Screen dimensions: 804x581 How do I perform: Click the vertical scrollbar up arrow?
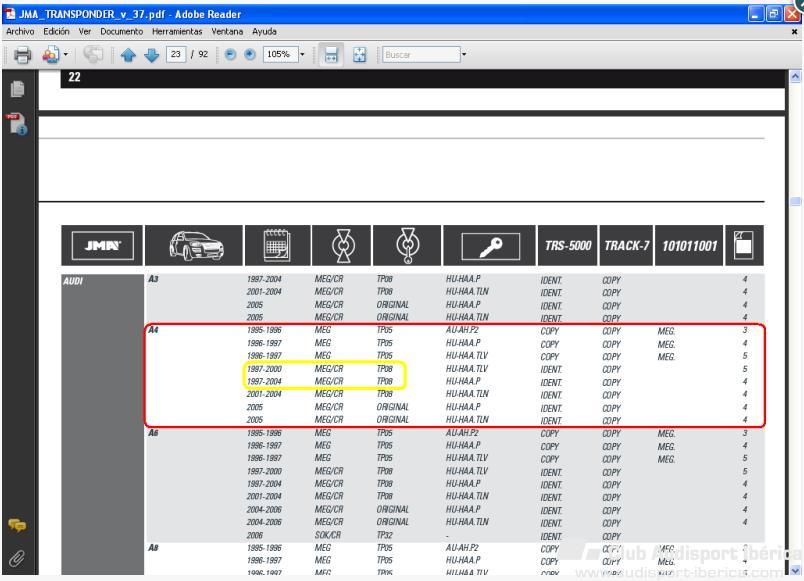(795, 77)
